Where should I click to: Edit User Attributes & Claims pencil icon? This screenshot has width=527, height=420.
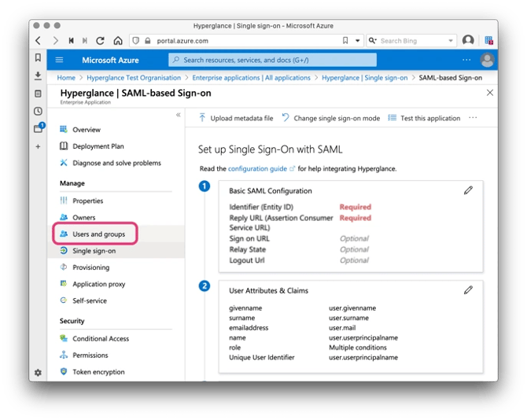pyautogui.click(x=468, y=290)
